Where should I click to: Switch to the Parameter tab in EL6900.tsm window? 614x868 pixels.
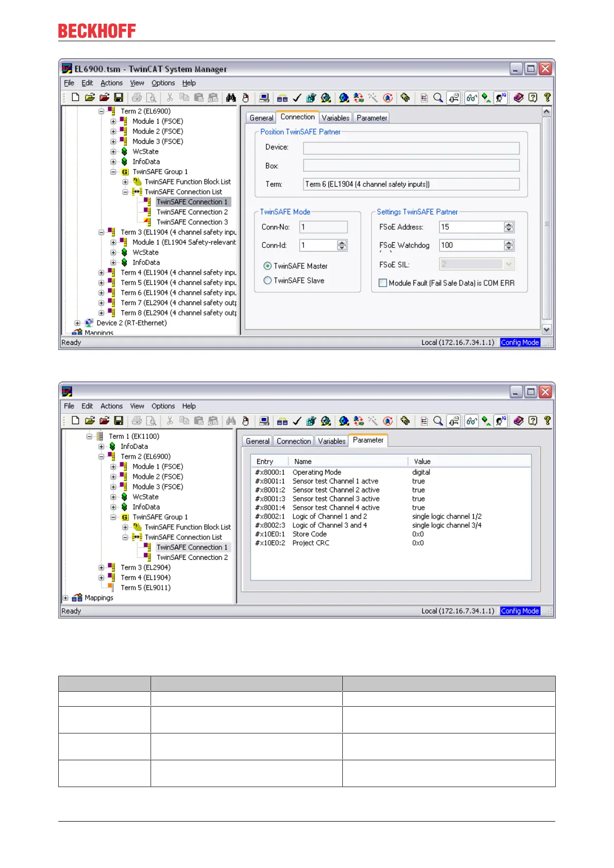(372, 118)
